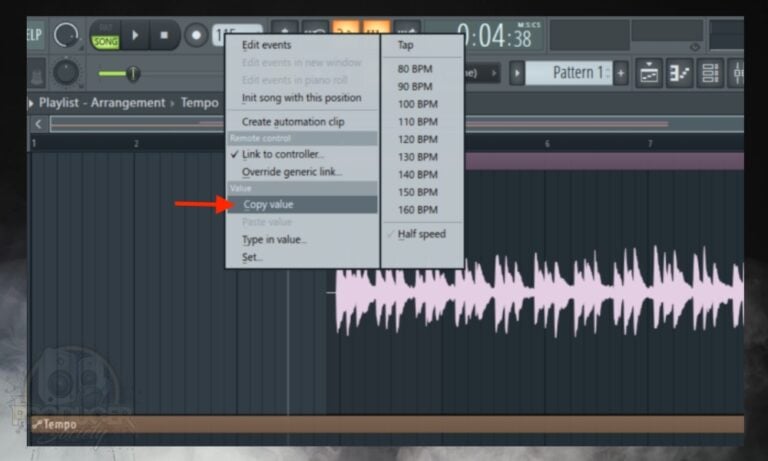The image size is (768, 461).
Task: Click the green song position slider handle
Action: (132, 73)
